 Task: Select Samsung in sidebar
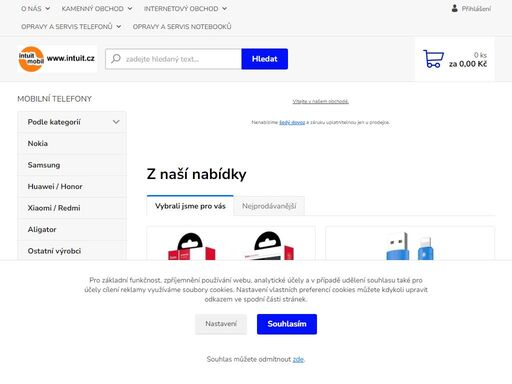click(x=72, y=165)
